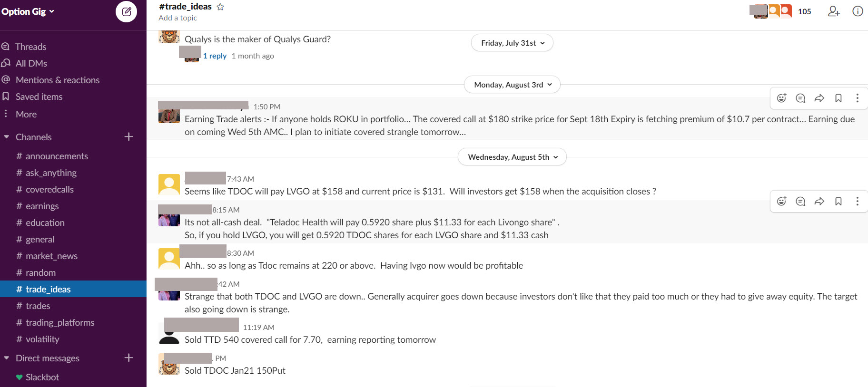Reply in thread to the ROKU message
This screenshot has height=387, width=868.
[x=800, y=98]
